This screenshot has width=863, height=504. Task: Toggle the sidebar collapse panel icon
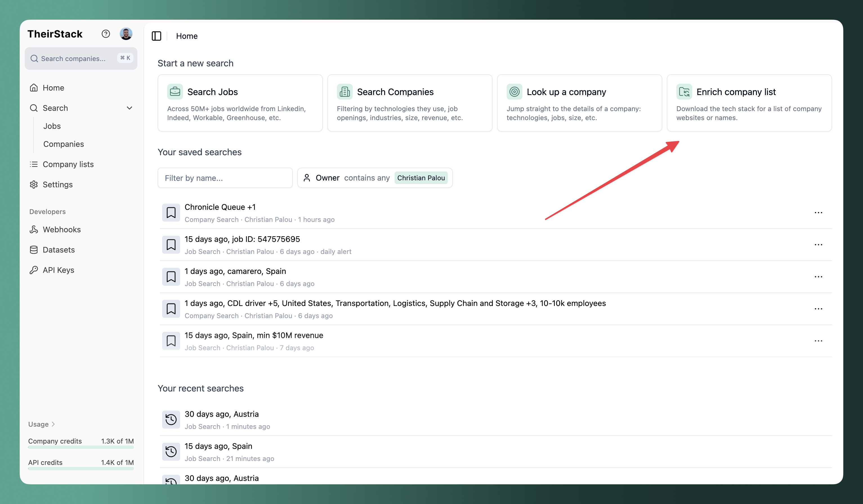(156, 36)
